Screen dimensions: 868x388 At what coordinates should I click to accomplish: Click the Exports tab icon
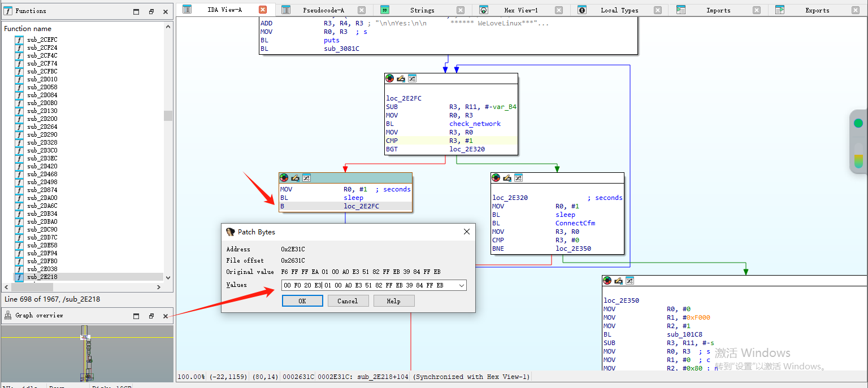pos(780,10)
